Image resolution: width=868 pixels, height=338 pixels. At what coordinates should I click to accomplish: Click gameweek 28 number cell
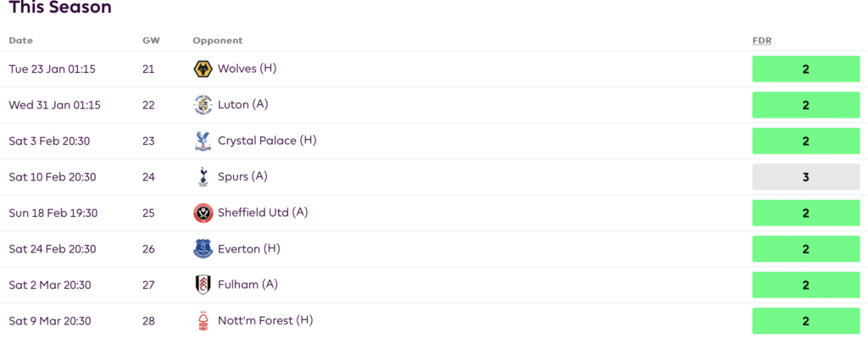(x=148, y=321)
